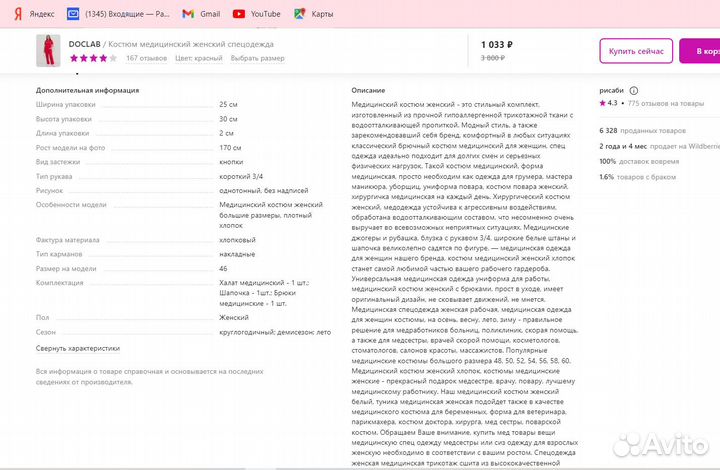
Task: Choose a size via Выбрать размер
Action: pos(257,58)
